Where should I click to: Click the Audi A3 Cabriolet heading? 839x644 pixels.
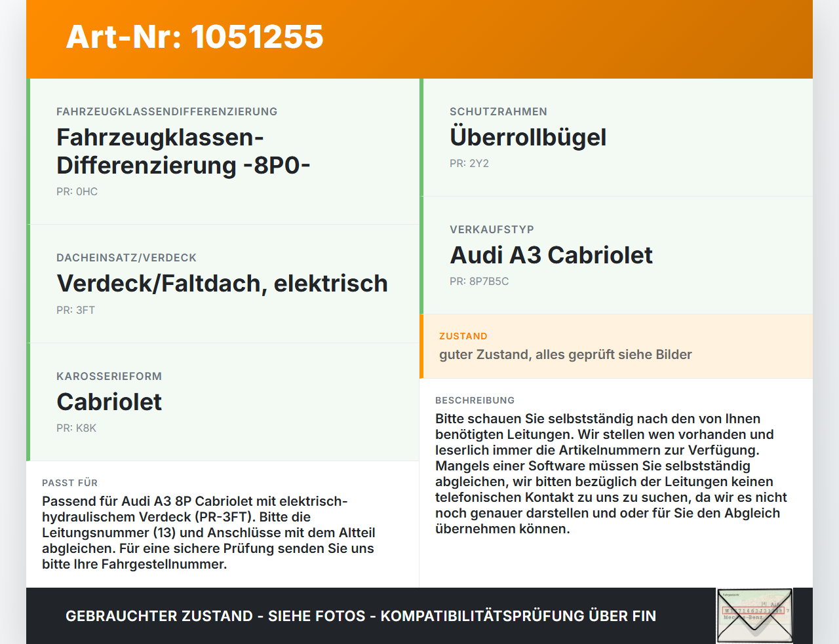tap(551, 255)
